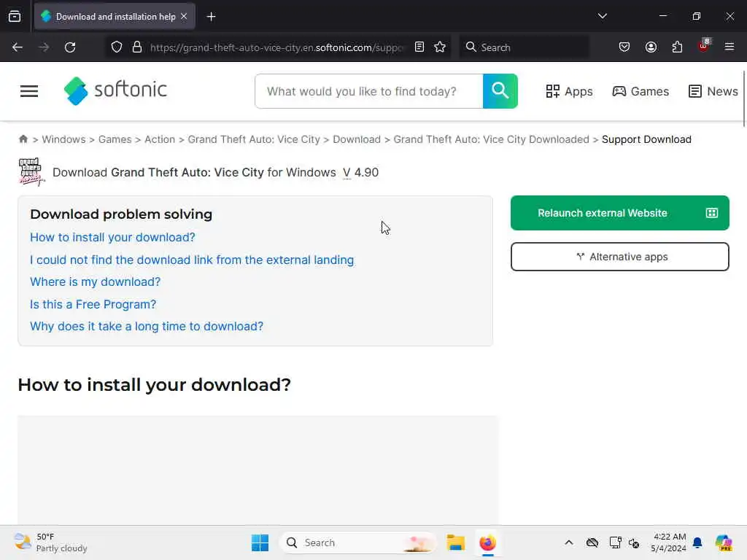Click the Alternative apps button

point(620,257)
